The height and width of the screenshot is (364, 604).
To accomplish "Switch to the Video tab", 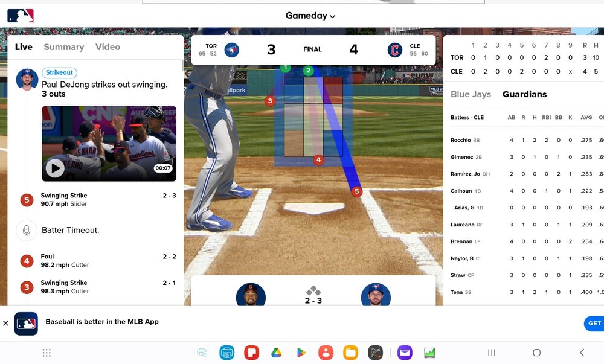I will click(x=108, y=47).
